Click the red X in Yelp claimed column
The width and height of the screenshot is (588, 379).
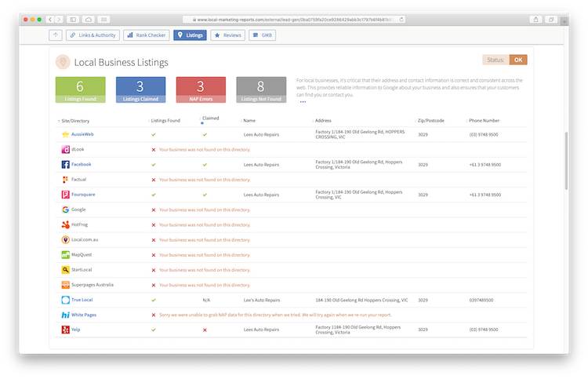pos(205,330)
